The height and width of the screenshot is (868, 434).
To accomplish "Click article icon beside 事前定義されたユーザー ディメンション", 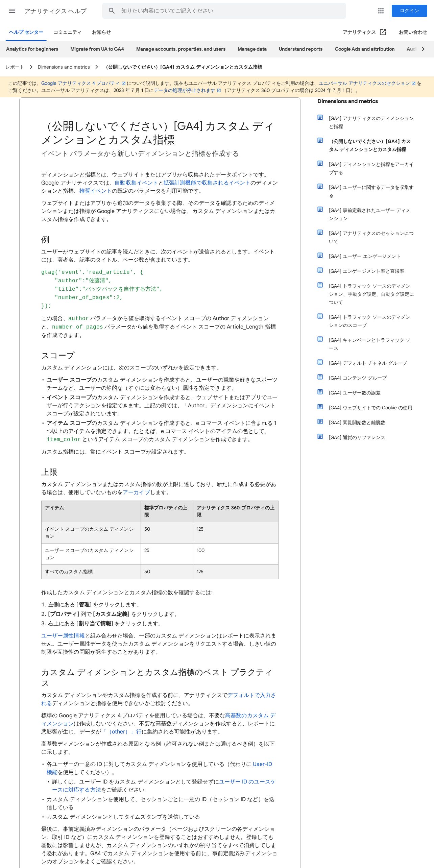I will [320, 209].
